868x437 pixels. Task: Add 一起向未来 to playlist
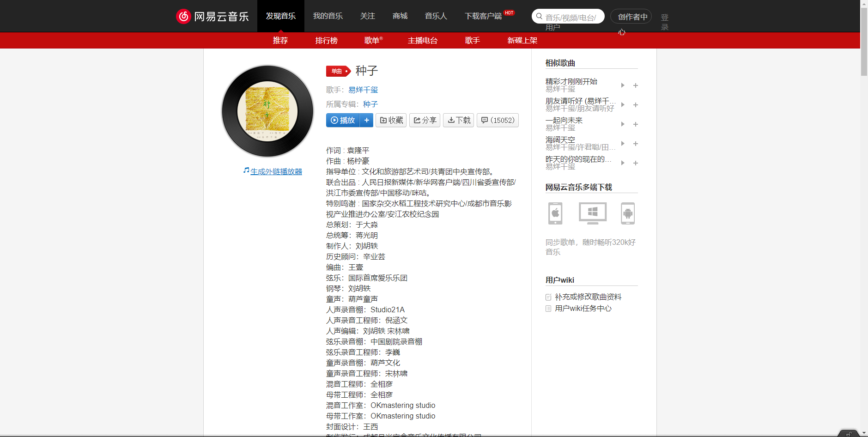pyautogui.click(x=636, y=124)
